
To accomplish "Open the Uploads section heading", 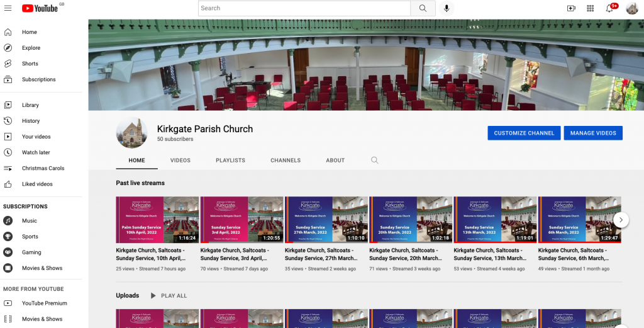I will [x=127, y=295].
